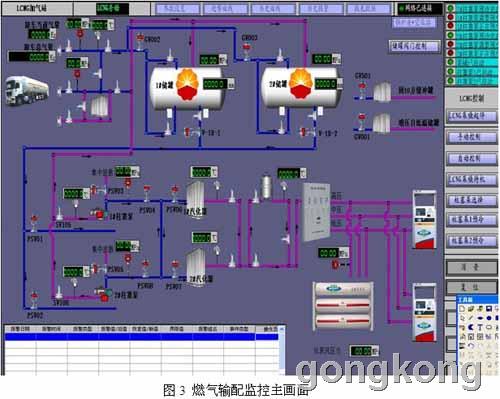
Task: Toggle the CV002 valve near 1# tank
Action: [140, 42]
